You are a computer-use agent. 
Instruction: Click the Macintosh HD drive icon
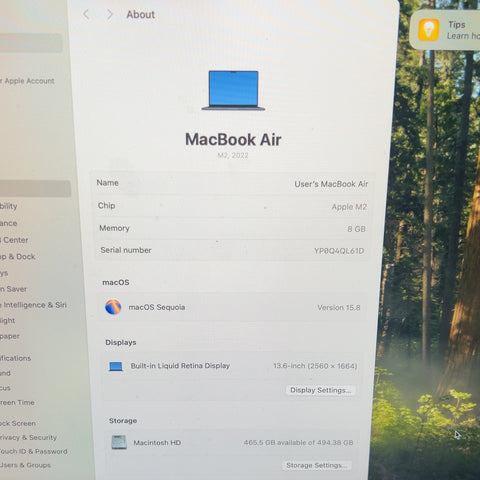tap(119, 442)
